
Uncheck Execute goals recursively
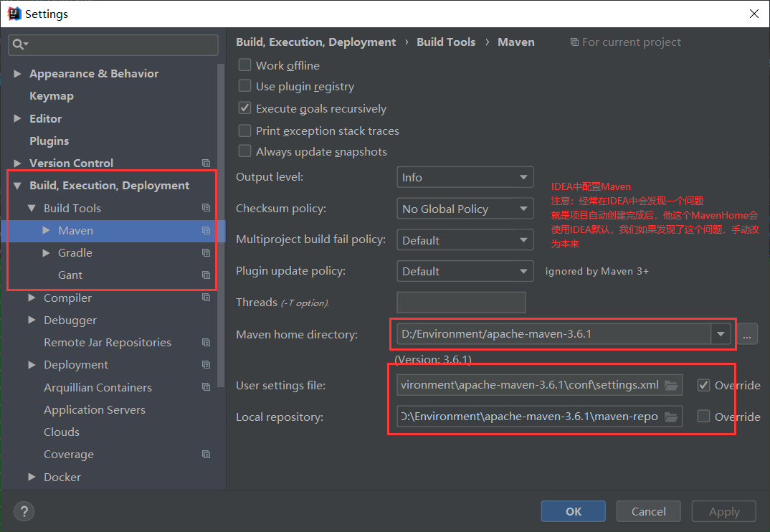[244, 108]
